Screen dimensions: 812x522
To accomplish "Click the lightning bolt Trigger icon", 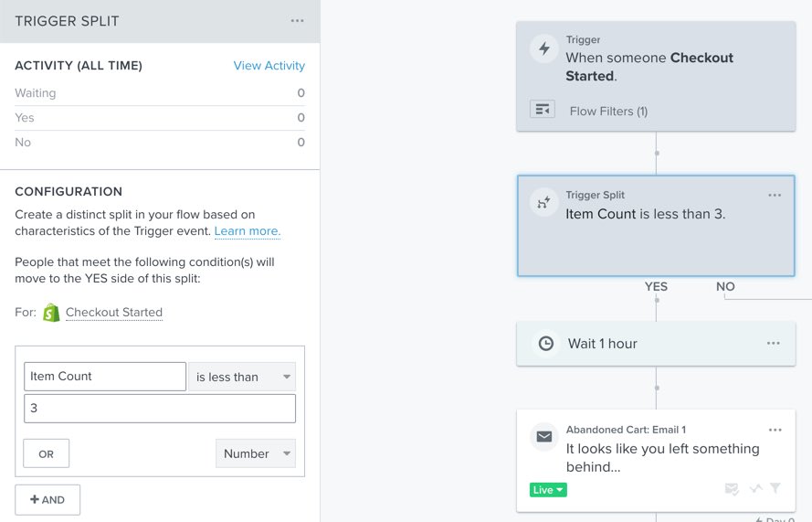I will coord(544,49).
